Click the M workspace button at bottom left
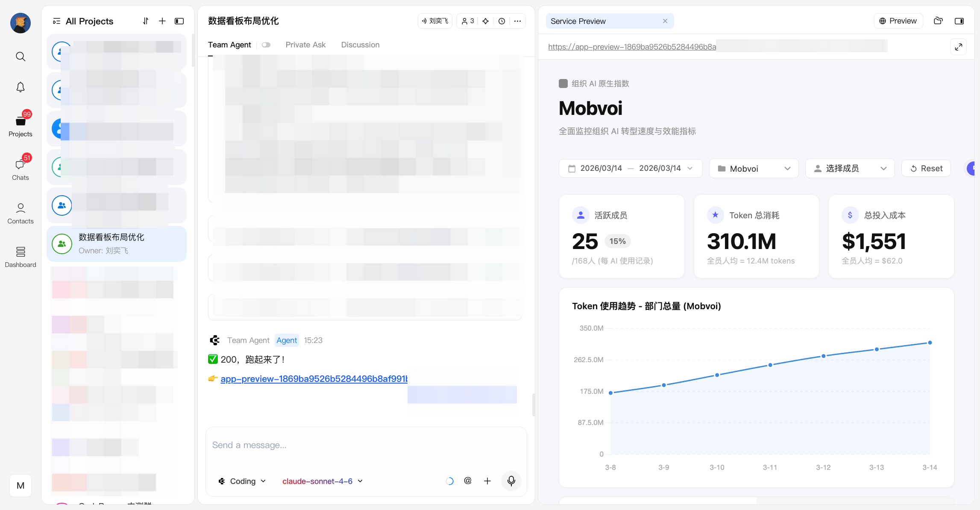Image resolution: width=980 pixels, height=510 pixels. (21, 486)
